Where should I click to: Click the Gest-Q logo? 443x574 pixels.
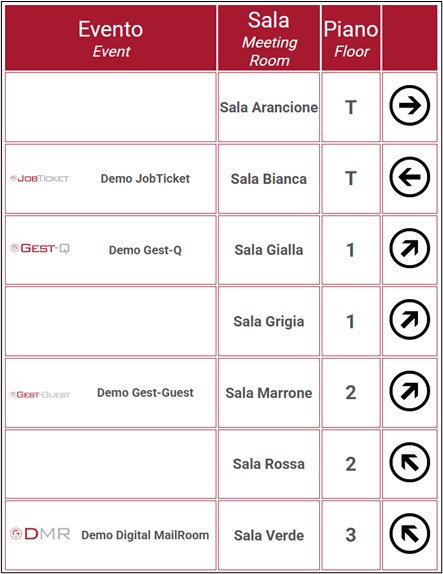tap(40, 249)
